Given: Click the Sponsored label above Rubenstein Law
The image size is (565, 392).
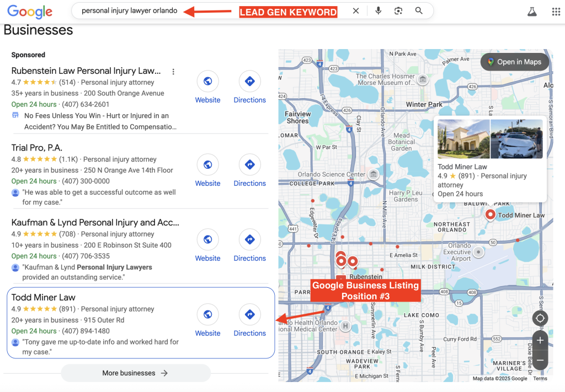Looking at the screenshot, I should click(28, 55).
